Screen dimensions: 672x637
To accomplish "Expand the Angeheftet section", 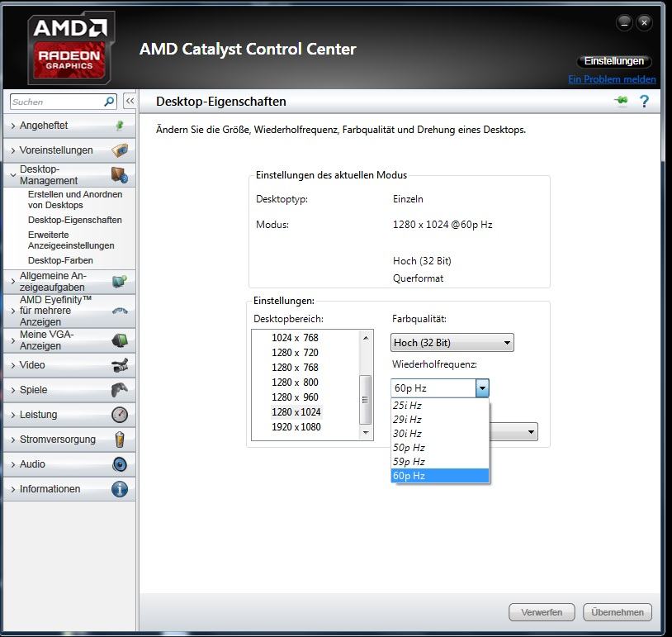I will point(69,126).
